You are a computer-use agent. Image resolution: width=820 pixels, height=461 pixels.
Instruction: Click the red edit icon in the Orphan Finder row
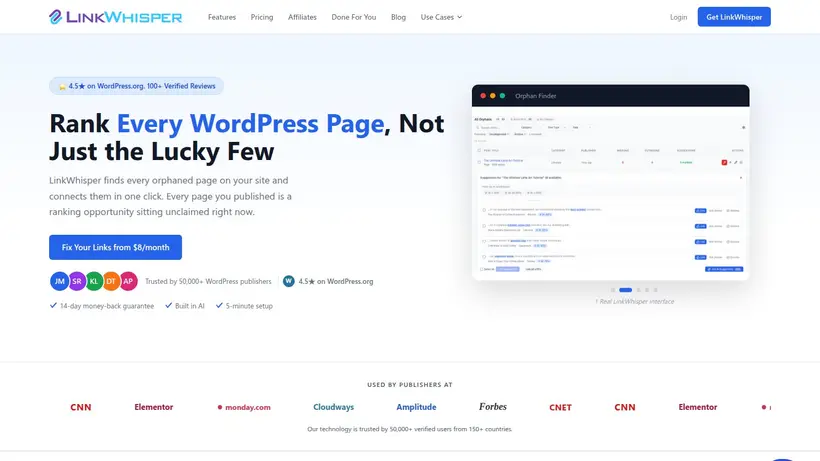[724, 163]
